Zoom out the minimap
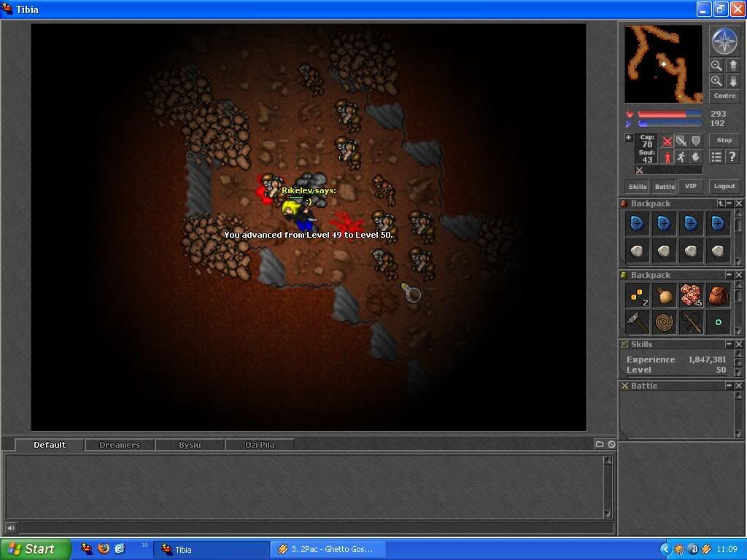Image resolution: width=747 pixels, height=560 pixels. pos(716,65)
